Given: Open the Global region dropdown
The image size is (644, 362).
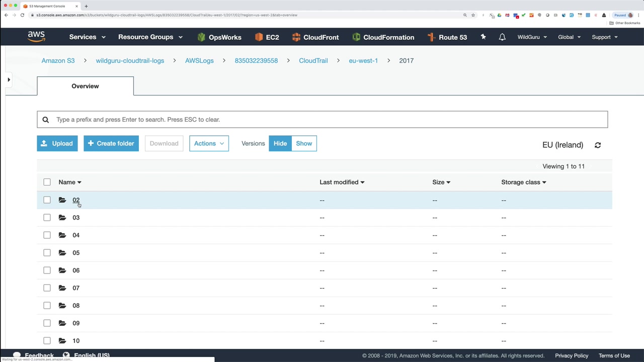Looking at the screenshot, I should pyautogui.click(x=570, y=37).
